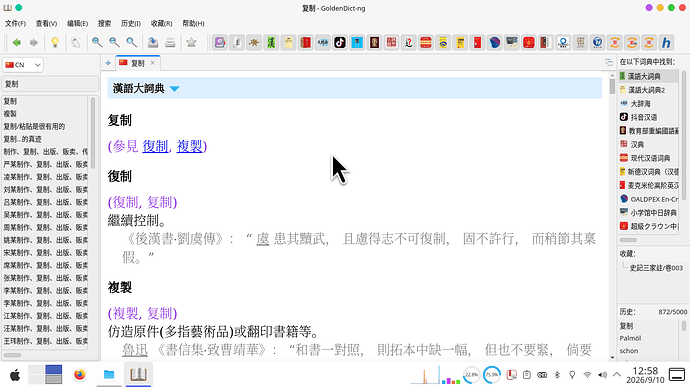Open the 搜索 menu
Image resolution: width=690 pixels, height=387 pixels.
click(x=104, y=23)
